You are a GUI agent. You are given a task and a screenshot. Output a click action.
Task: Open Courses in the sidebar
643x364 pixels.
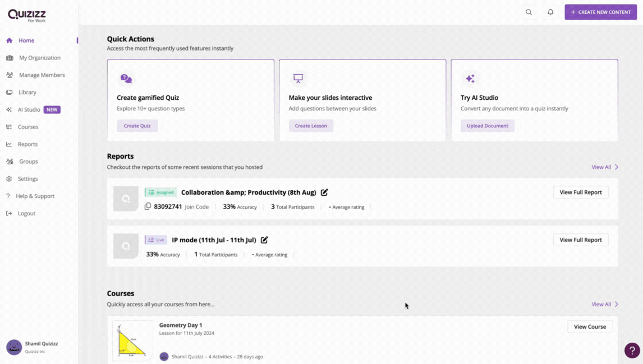(28, 127)
